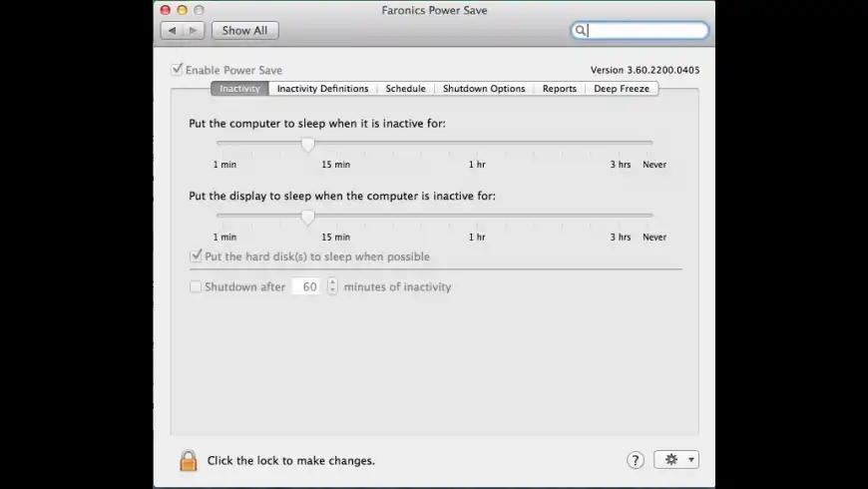The image size is (868, 489).
Task: Click the yellow minimize window button
Action: [183, 10]
